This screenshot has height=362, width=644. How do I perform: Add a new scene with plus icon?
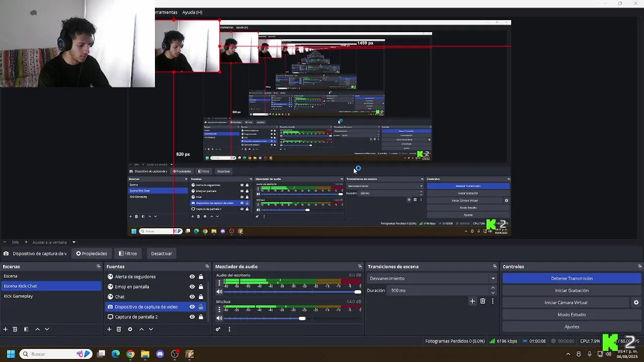(5, 329)
